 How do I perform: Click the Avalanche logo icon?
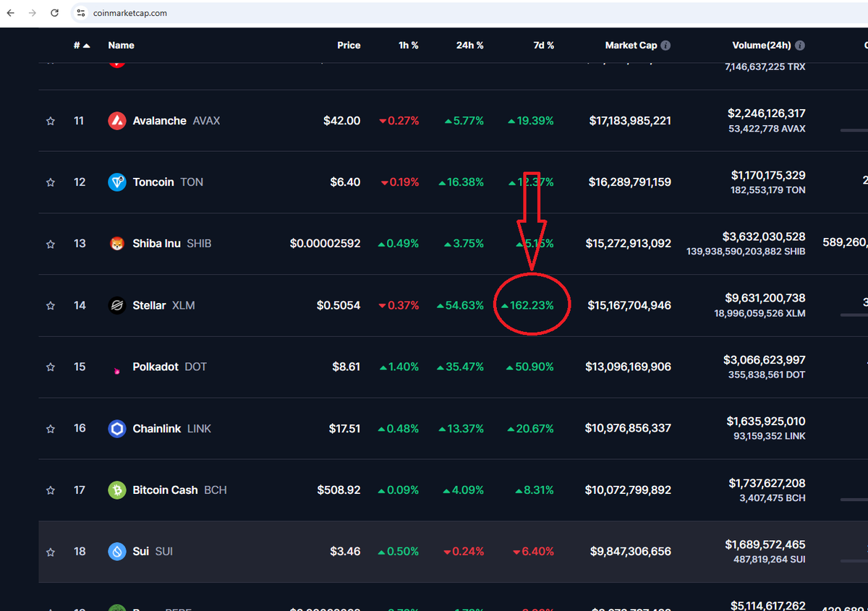(117, 121)
